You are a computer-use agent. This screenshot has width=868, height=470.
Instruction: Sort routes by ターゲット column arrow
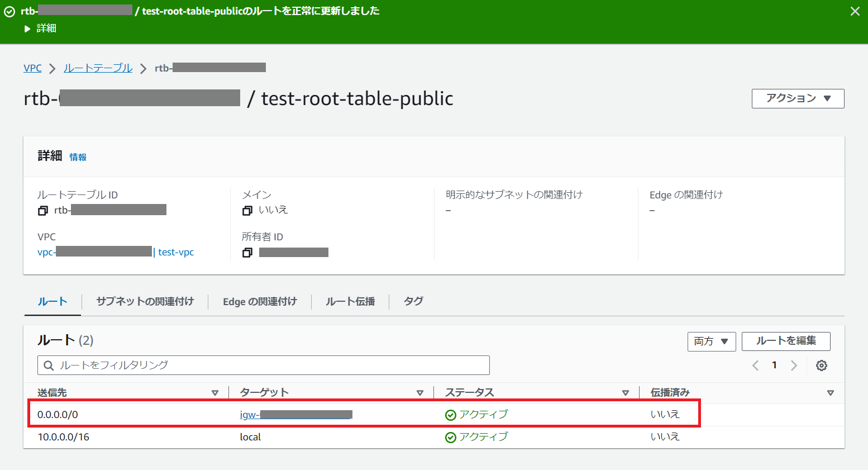point(420,393)
